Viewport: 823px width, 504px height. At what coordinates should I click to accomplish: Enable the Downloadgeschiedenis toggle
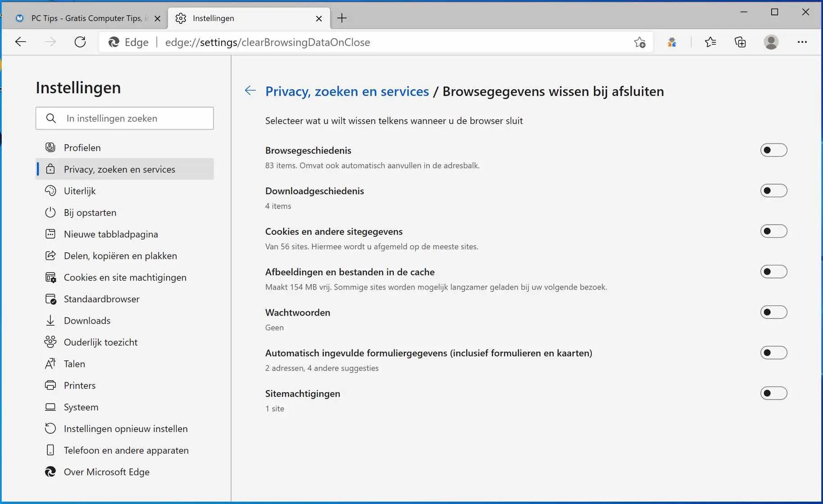773,191
